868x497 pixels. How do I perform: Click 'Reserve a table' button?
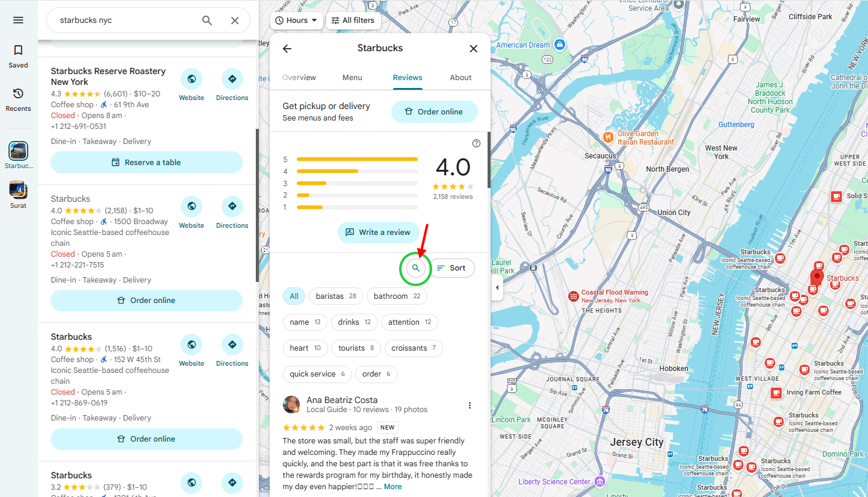click(x=146, y=163)
